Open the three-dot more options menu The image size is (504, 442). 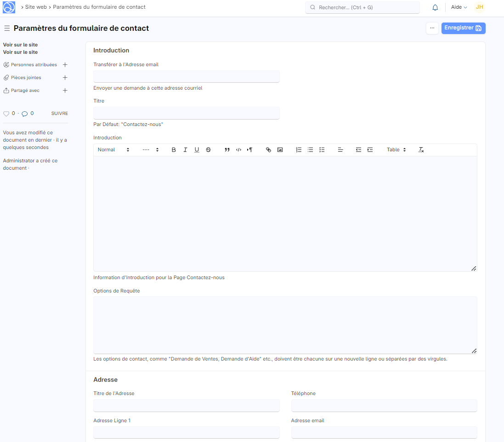point(432,28)
